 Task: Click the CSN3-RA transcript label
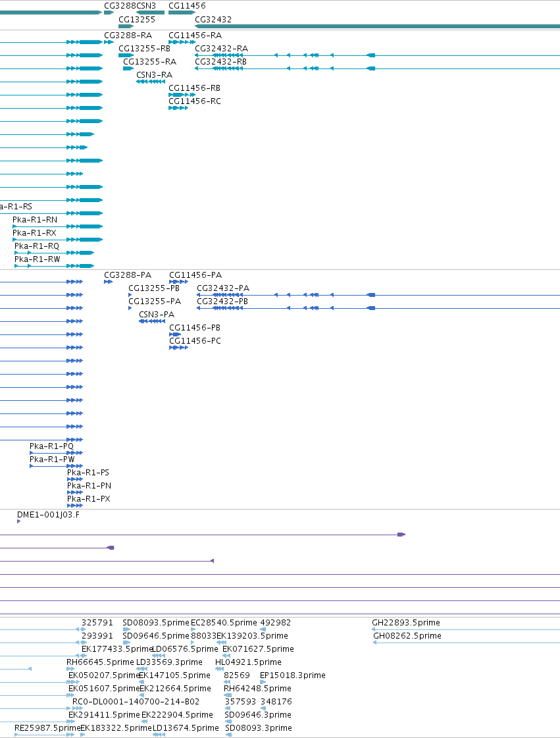tap(155, 75)
